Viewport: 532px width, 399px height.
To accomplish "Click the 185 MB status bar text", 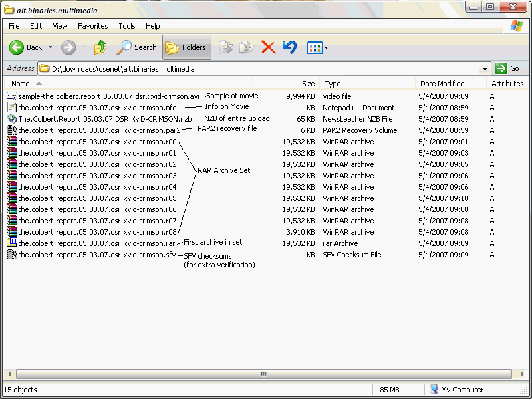I will click(388, 390).
